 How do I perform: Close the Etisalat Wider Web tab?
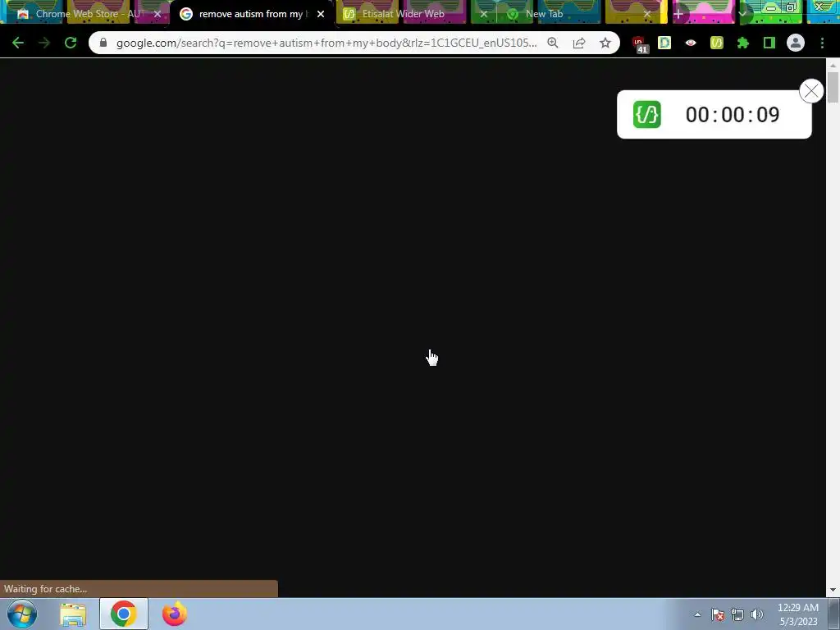pos(484,14)
